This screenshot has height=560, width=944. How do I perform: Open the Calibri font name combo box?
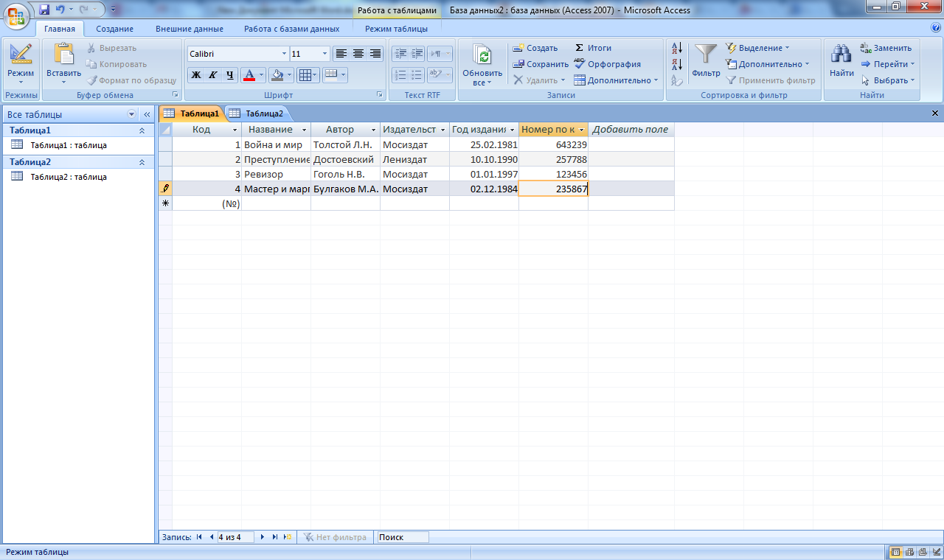click(237, 54)
